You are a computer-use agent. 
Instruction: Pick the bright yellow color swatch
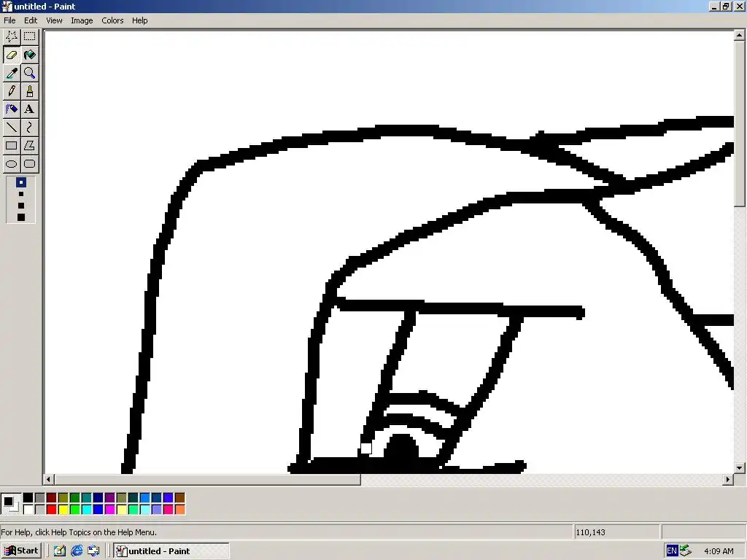point(63,510)
